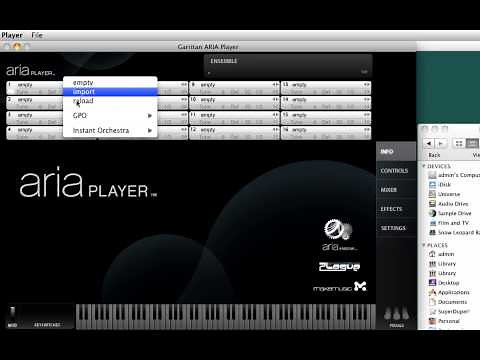Expand the GPO submenu arrow

150,116
